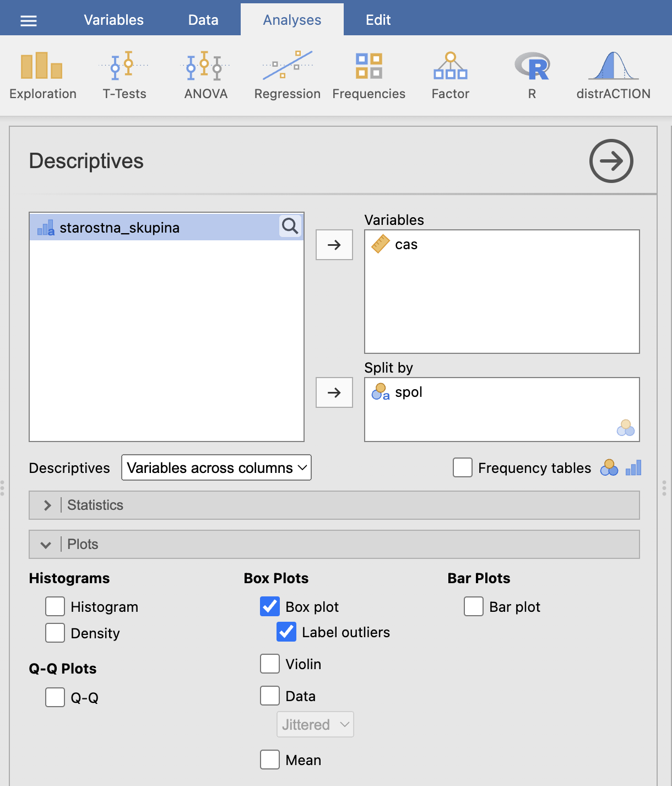This screenshot has width=672, height=786.
Task: Open the Frequencies analysis icon
Action: [x=368, y=76]
